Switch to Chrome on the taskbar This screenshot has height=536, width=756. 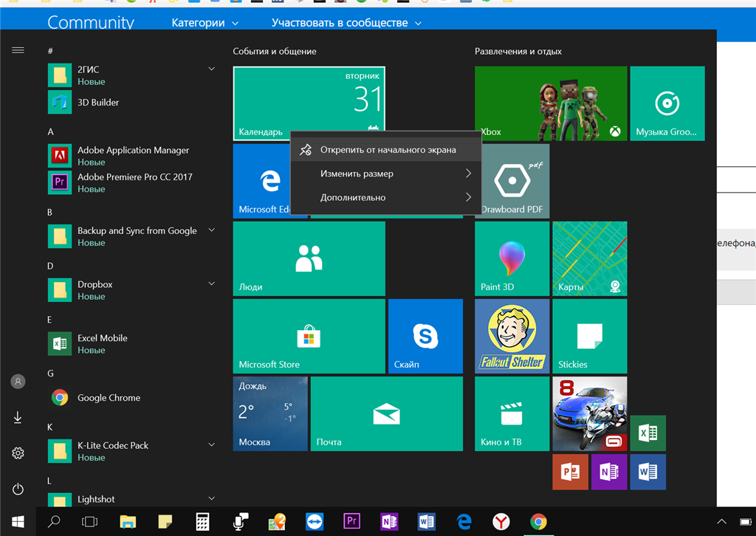538,521
